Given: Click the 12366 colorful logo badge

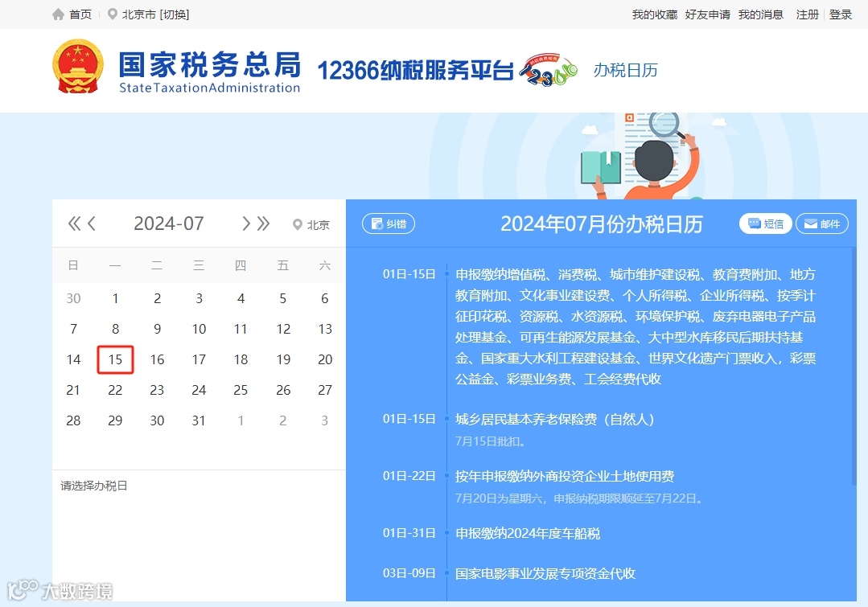Looking at the screenshot, I should point(548,70).
